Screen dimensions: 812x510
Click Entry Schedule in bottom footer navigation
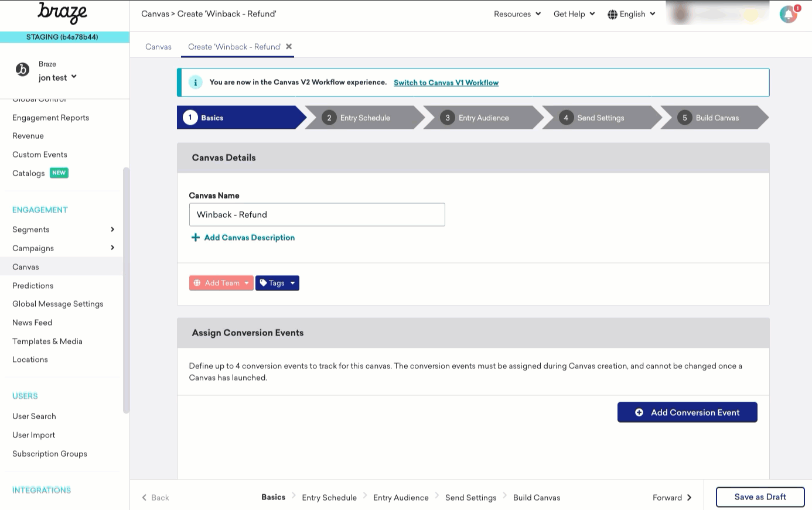(329, 498)
